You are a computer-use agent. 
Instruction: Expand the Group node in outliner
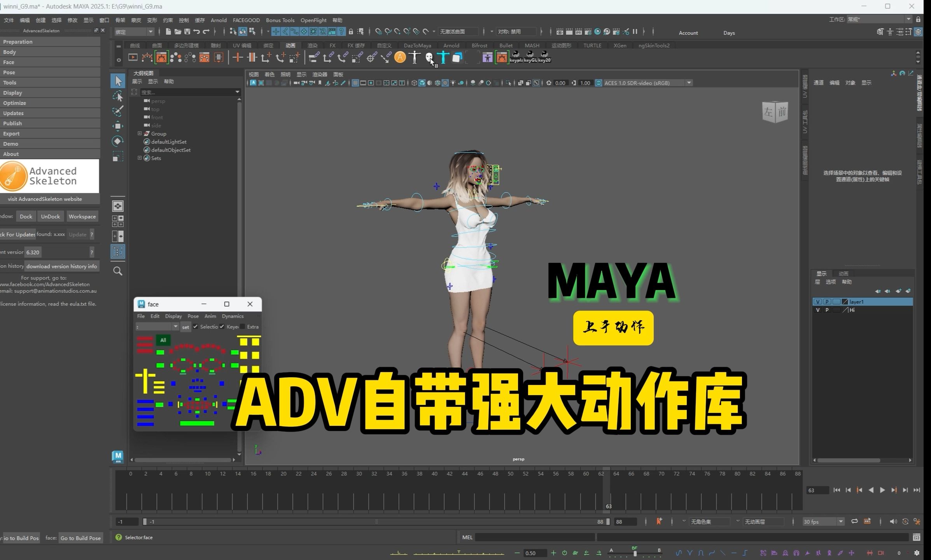140,133
